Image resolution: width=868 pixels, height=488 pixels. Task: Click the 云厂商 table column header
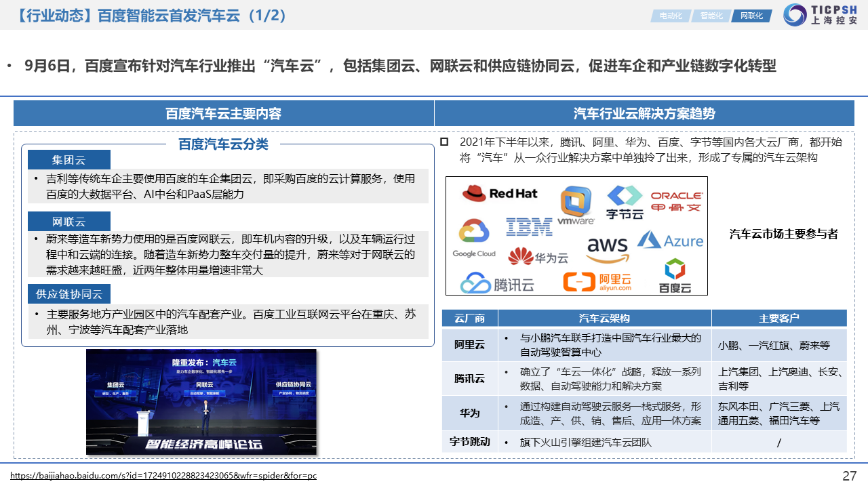[x=469, y=319]
